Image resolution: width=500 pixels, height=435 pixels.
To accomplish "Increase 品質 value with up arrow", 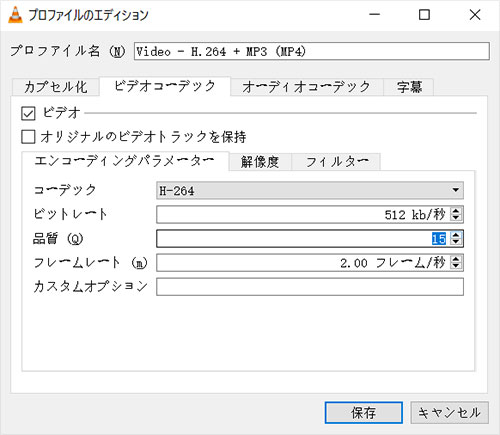I will [455, 235].
